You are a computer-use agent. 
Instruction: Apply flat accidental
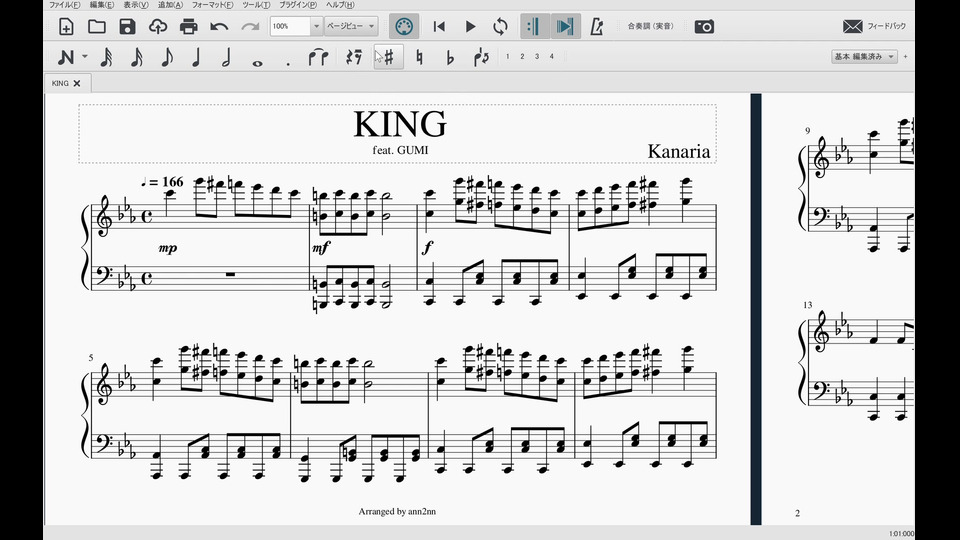click(x=450, y=57)
